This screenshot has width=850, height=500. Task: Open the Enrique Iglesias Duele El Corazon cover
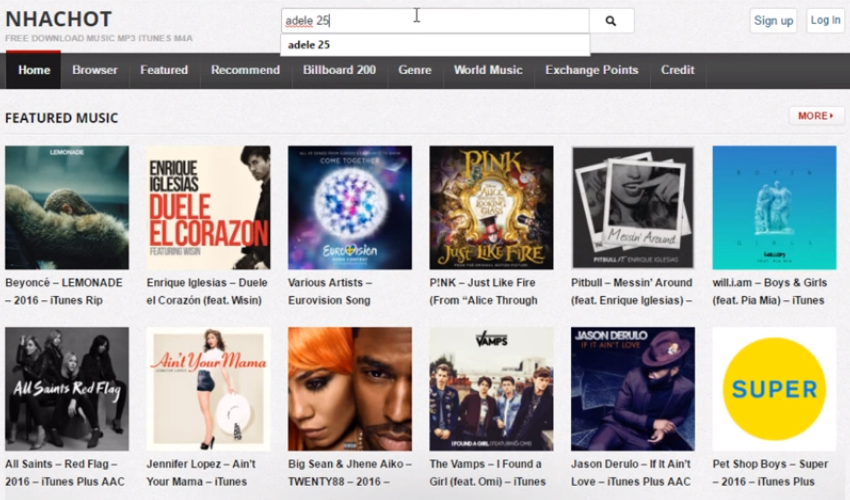point(208,207)
